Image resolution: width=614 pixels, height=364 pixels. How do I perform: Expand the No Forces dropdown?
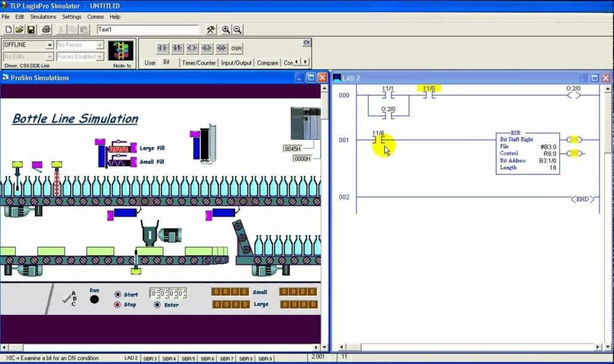pyautogui.click(x=100, y=45)
